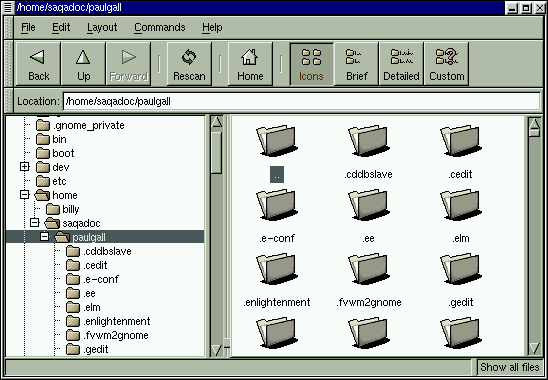Switch to Detailed list view
This screenshot has height=380, width=548.
[401, 64]
